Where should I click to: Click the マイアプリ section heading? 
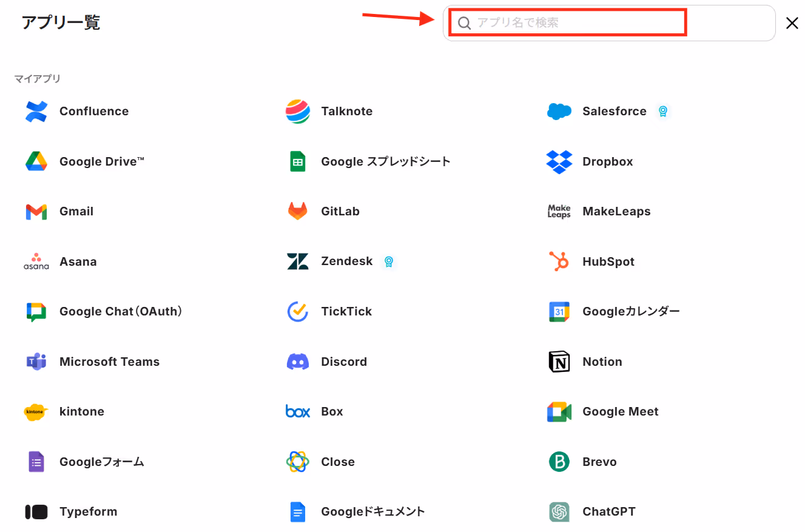[x=38, y=79]
